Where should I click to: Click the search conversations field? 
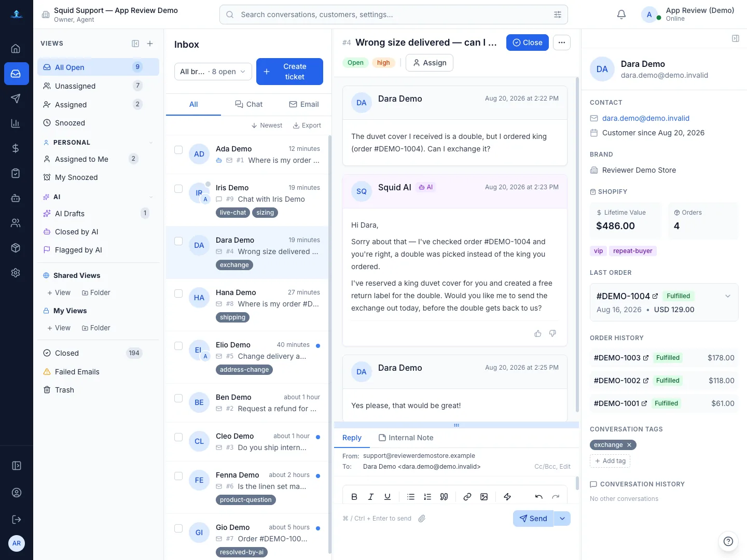tap(394, 15)
